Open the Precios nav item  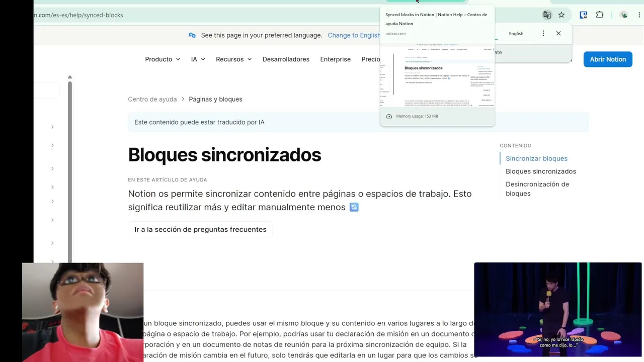371,59
